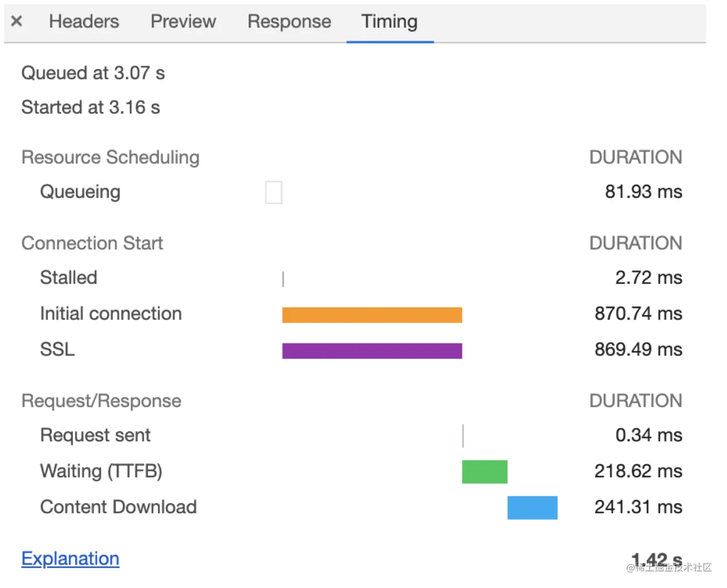
Task: Click the SSL duration 869.49 ms
Action: coord(638,349)
